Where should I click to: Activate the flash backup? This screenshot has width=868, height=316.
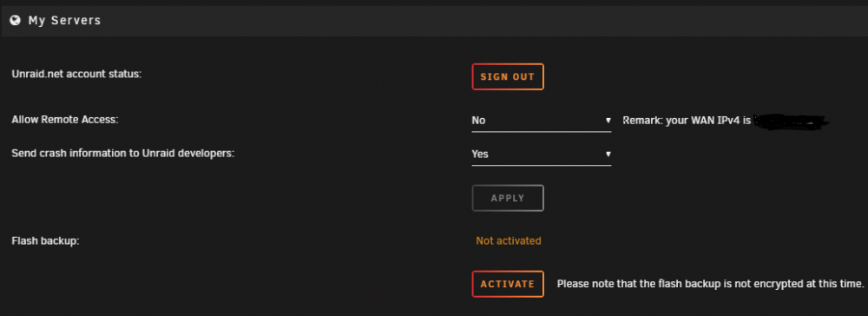pos(508,284)
